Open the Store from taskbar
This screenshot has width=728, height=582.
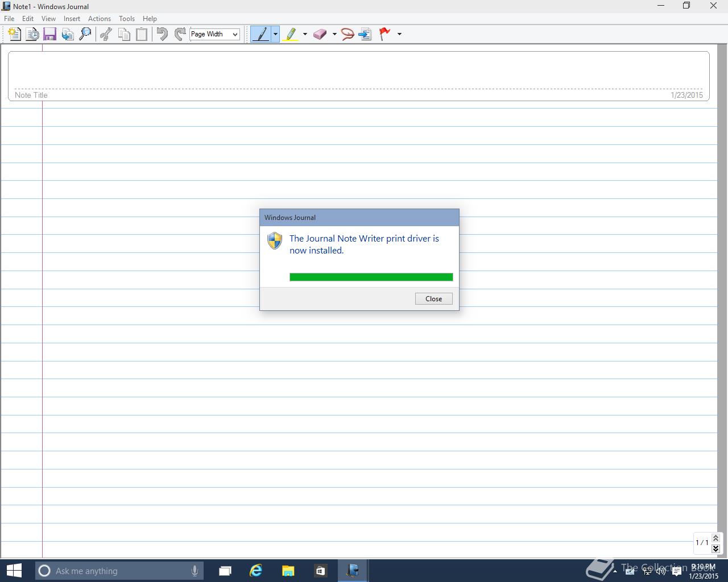pos(320,571)
